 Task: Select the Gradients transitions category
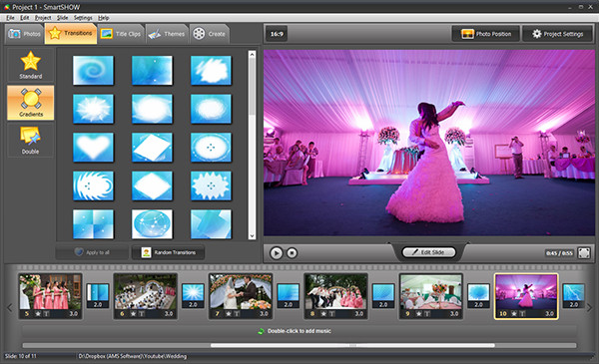point(31,103)
